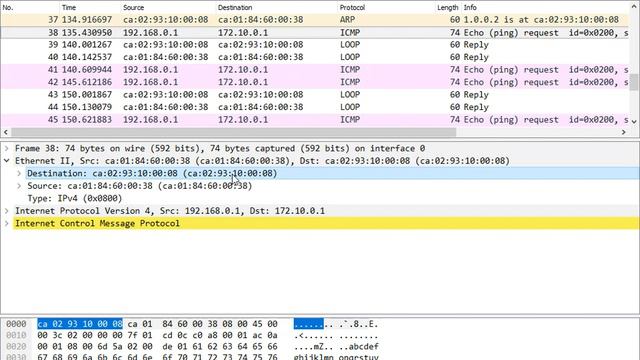
Task: Select the Type: IPv4 (0x0800) field
Action: pos(75,198)
